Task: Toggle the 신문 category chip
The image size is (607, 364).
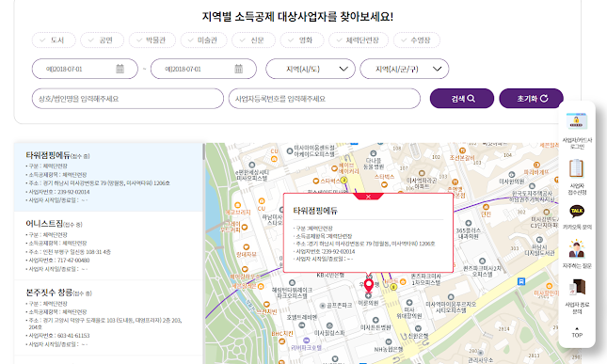Action: coord(253,40)
